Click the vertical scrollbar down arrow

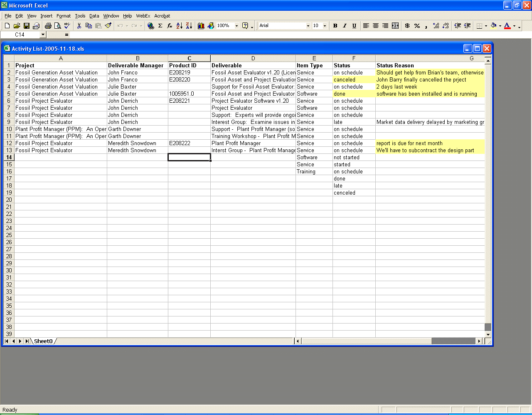[x=488, y=334]
